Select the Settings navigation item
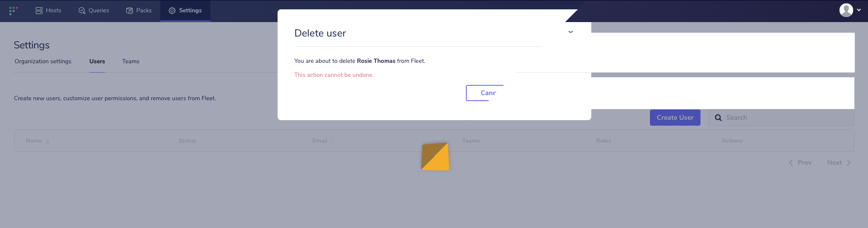The width and height of the screenshot is (868, 228). [x=185, y=11]
